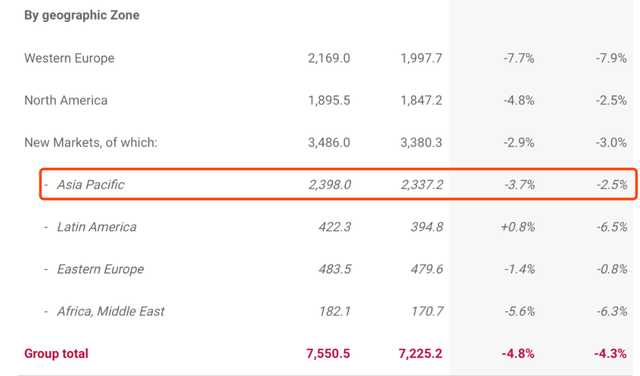Select the Western Europe row label
640x376 pixels.
(x=69, y=58)
